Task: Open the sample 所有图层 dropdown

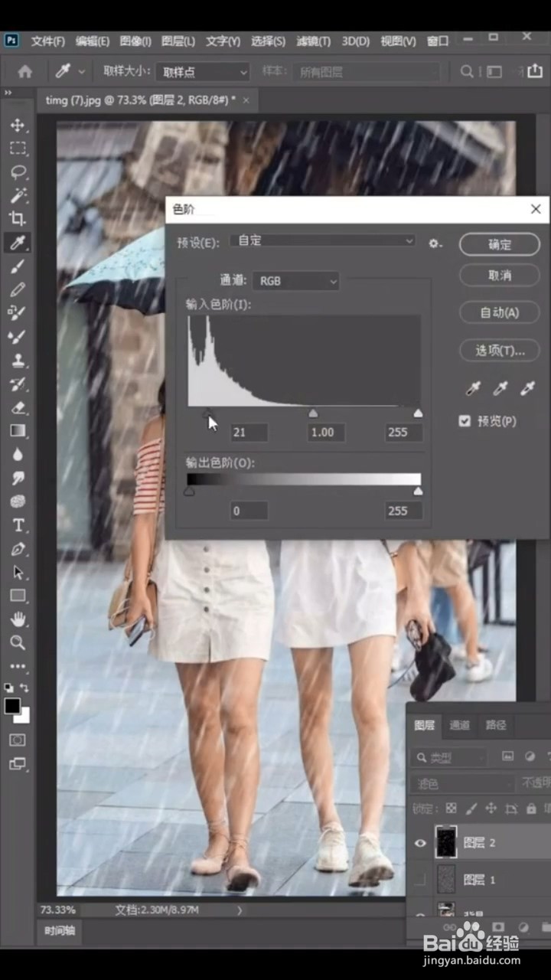Action: click(367, 72)
